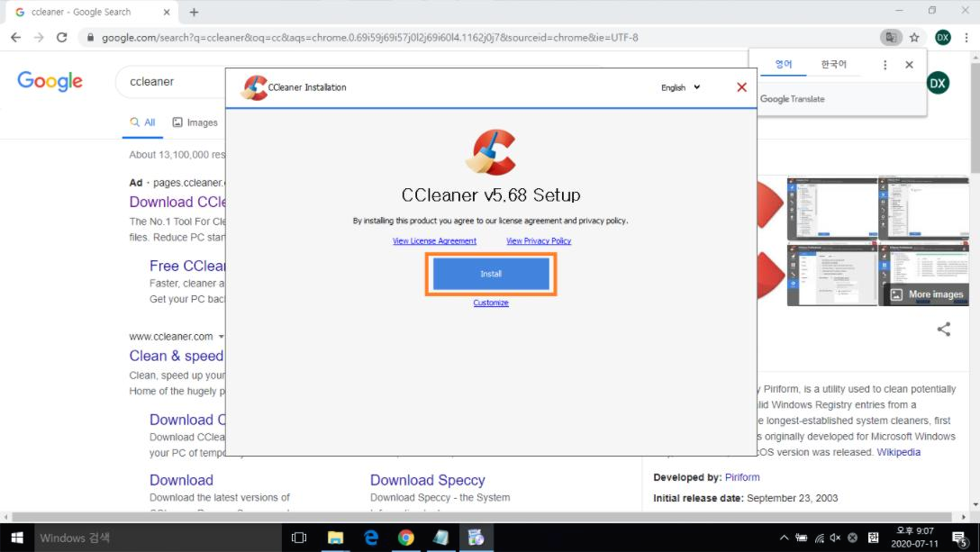980x552 pixels.
Task: Close the CCleaner Installation dialog
Action: 741,87
